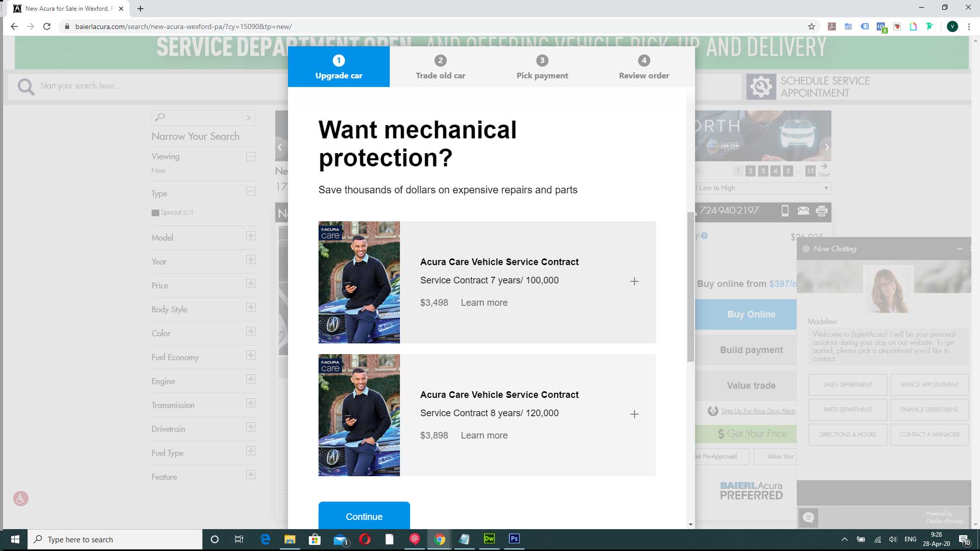The height and width of the screenshot is (551, 980).
Task: Click the print icon near phone number
Action: pos(821,211)
